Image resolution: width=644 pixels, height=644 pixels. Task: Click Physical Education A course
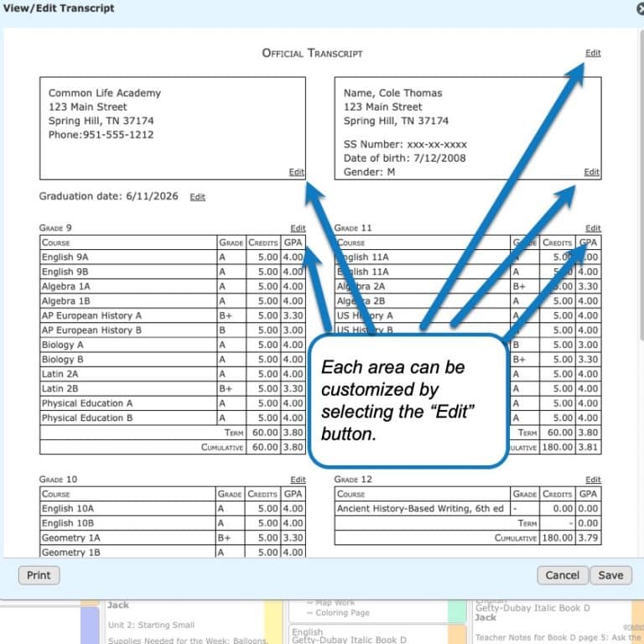pyautogui.click(x=128, y=403)
